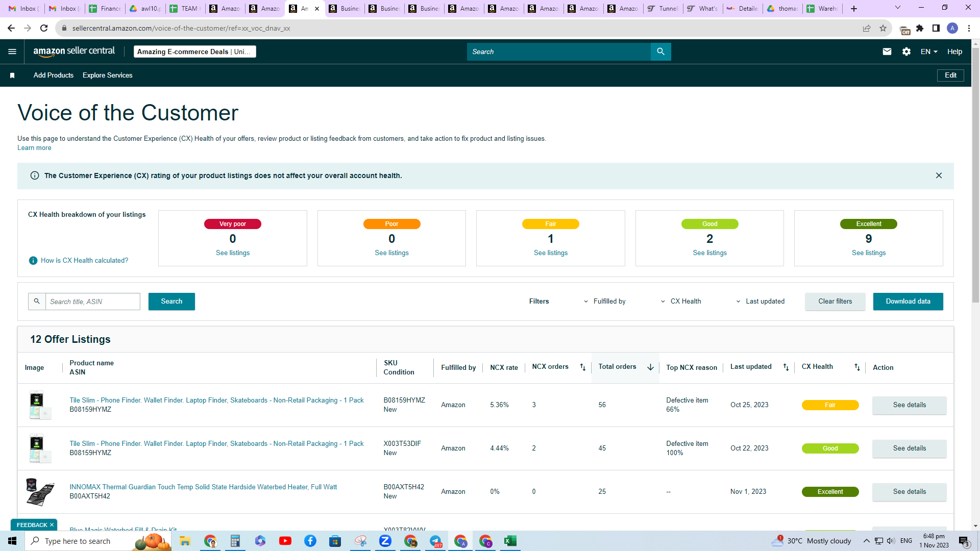Open the settings gear in Seller Central

[x=906, y=52]
